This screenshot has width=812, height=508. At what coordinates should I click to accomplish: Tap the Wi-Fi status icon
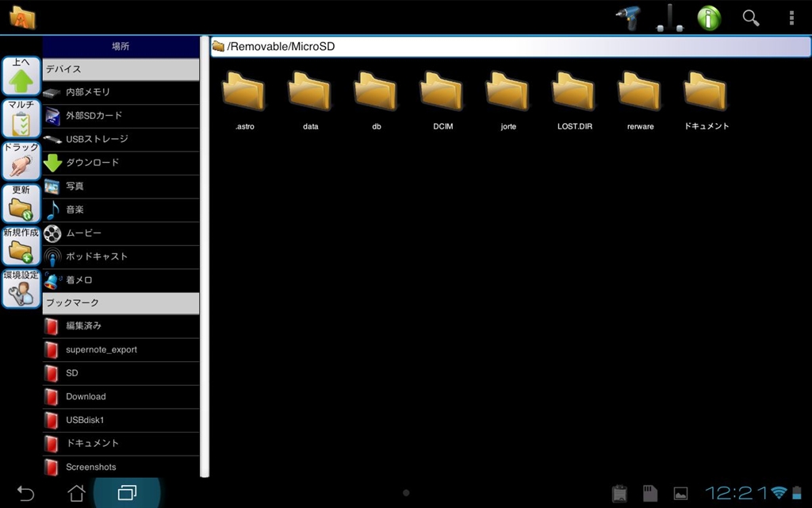779,492
